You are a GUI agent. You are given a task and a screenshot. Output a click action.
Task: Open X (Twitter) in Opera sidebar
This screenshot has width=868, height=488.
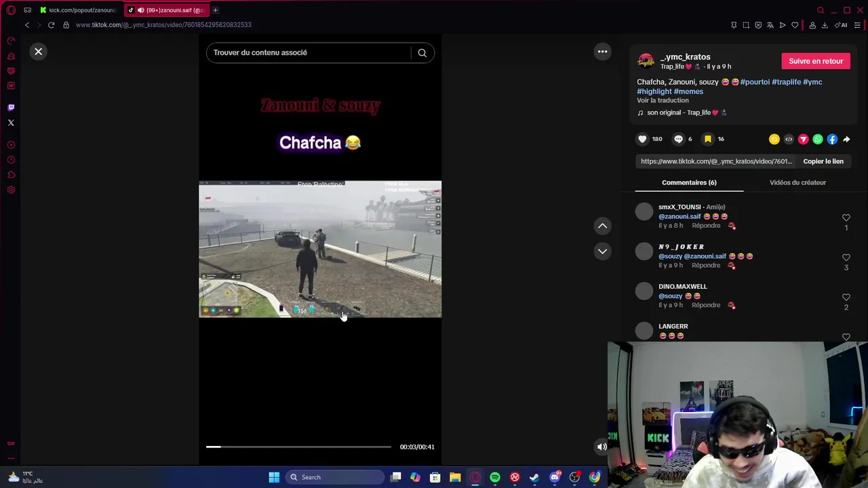click(11, 123)
